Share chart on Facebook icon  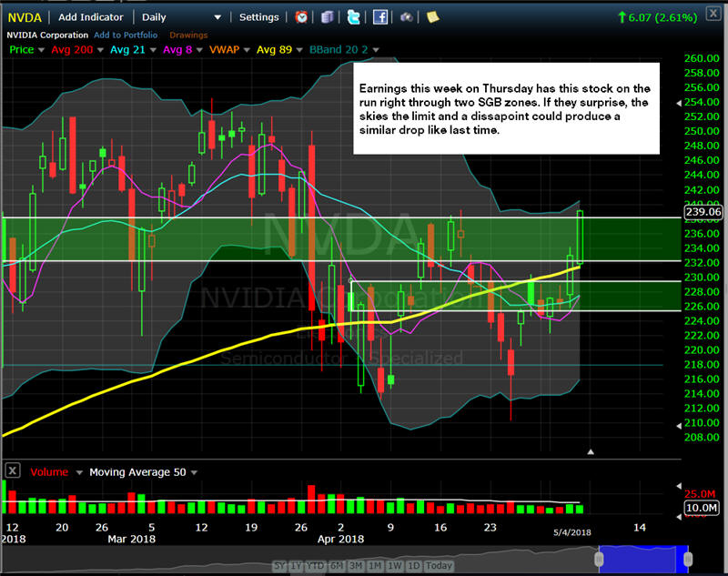tap(380, 17)
